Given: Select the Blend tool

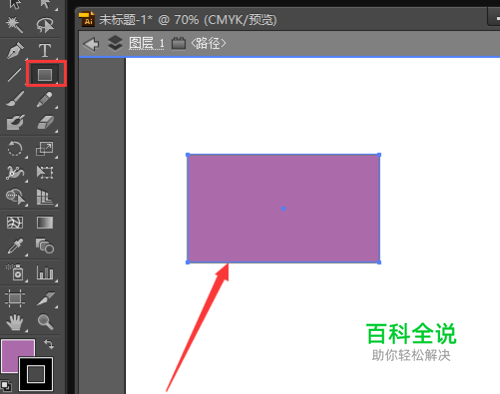Looking at the screenshot, I should click(x=45, y=246).
